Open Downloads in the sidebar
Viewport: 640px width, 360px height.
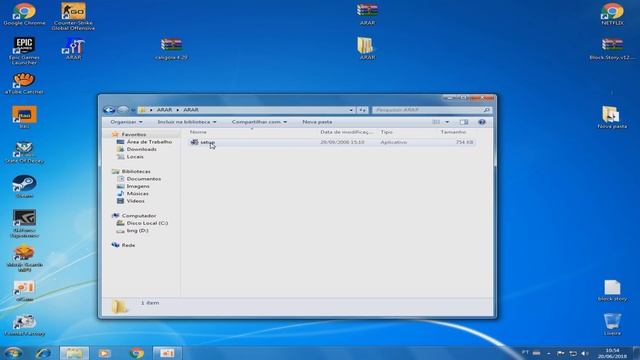click(141, 149)
